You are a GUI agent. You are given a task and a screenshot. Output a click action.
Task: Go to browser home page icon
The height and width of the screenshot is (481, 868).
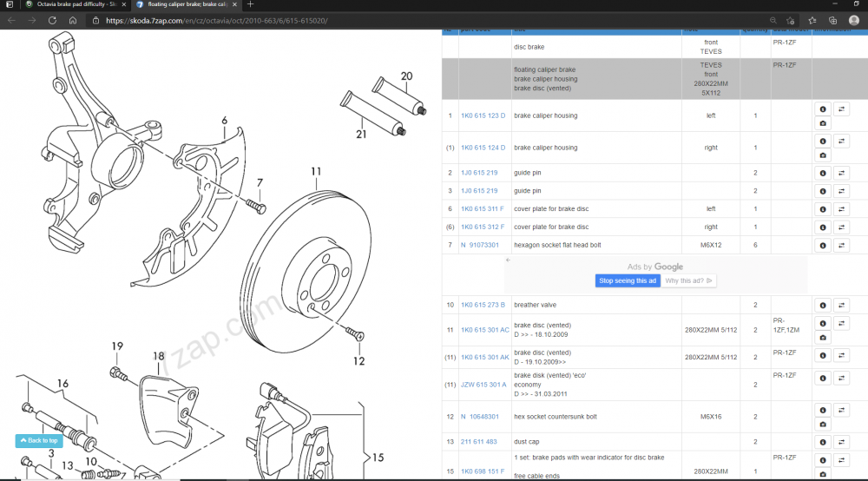click(73, 21)
